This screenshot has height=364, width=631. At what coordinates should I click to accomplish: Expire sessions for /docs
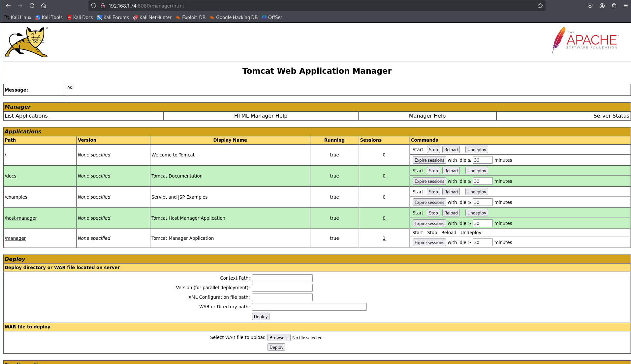(x=429, y=181)
